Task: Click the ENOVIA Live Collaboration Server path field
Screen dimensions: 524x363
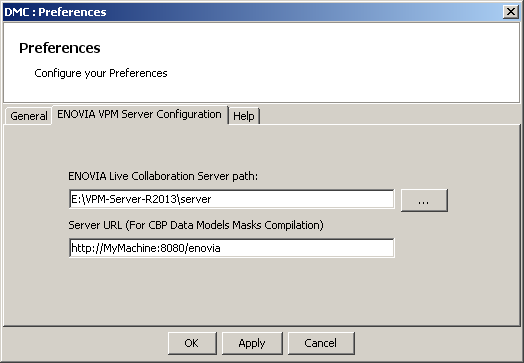Action: 232,199
